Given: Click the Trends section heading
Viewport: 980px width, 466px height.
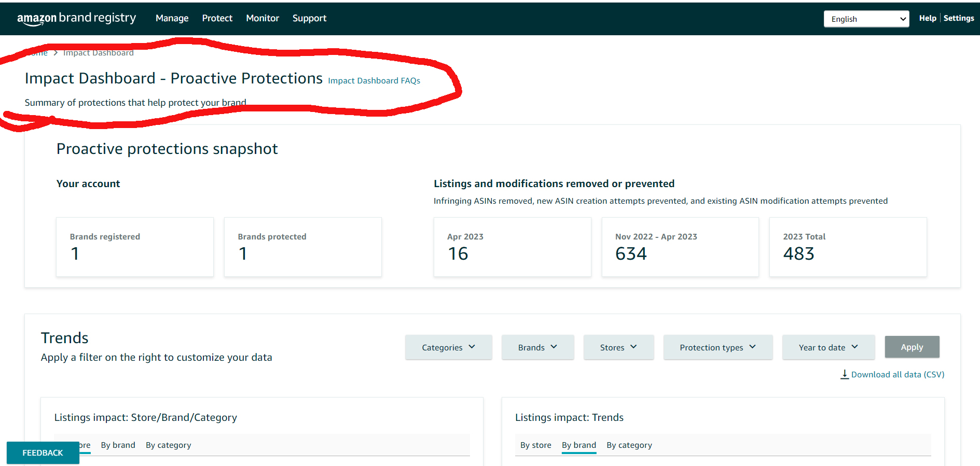Looking at the screenshot, I should (65, 338).
